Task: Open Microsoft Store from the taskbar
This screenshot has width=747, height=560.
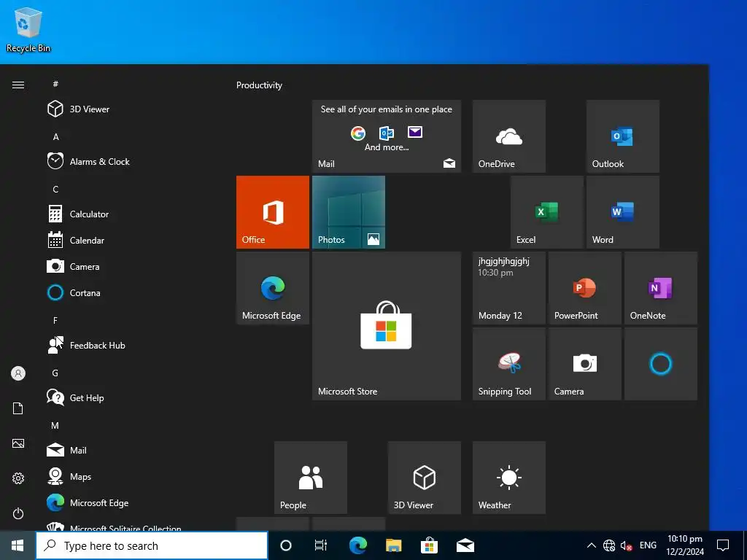Action: [x=429, y=545]
